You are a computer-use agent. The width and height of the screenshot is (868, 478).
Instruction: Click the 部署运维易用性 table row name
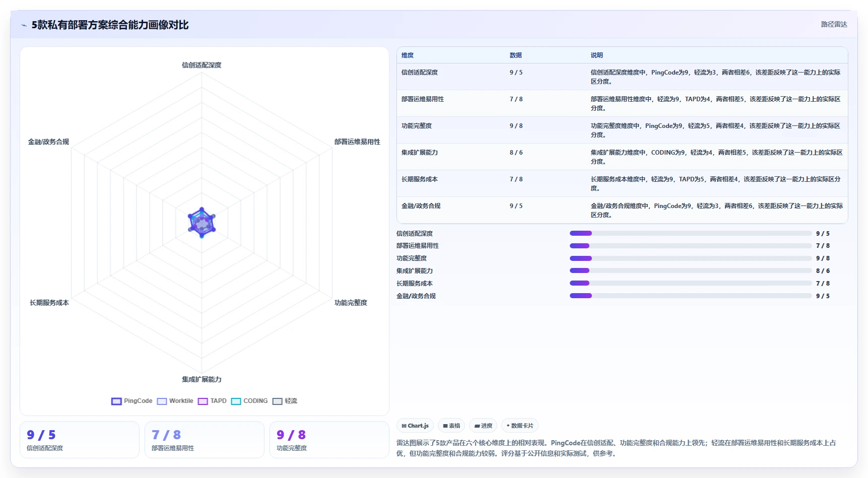click(x=423, y=99)
